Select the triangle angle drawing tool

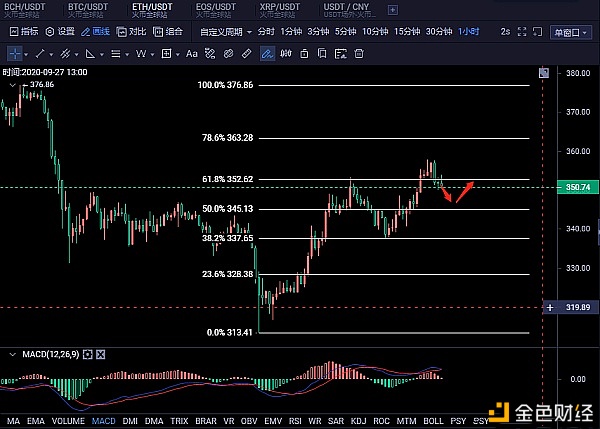coord(90,54)
